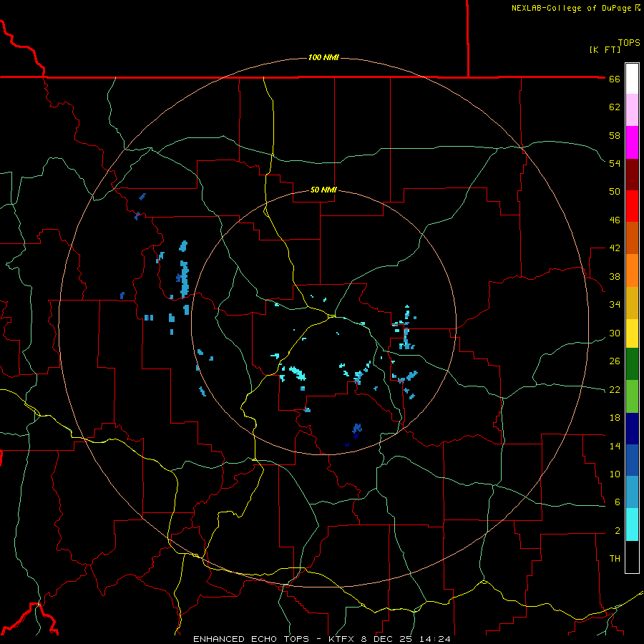The image size is (644, 644).
Task: Click the "50 NMI" range ring label
Action: pyautogui.click(x=323, y=190)
